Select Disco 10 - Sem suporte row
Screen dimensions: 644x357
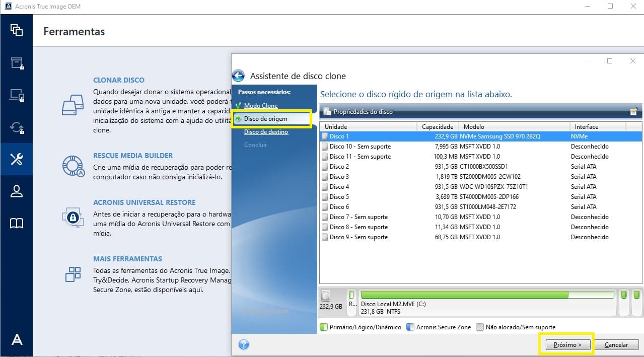tap(480, 147)
